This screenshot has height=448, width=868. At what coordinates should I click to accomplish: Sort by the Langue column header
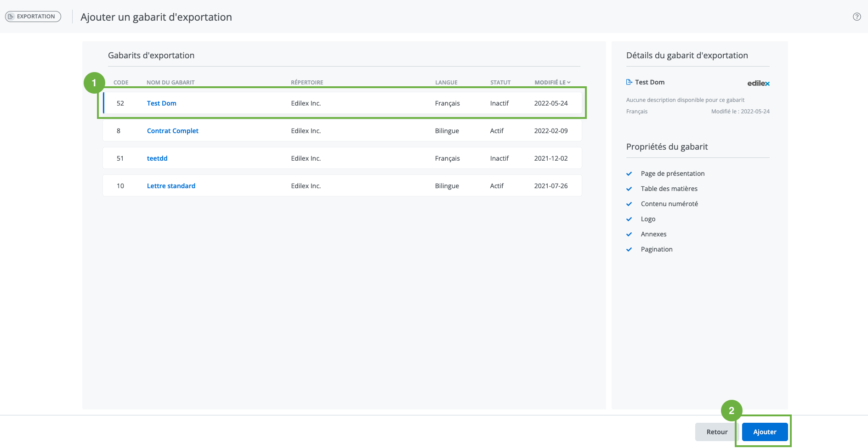coord(446,83)
